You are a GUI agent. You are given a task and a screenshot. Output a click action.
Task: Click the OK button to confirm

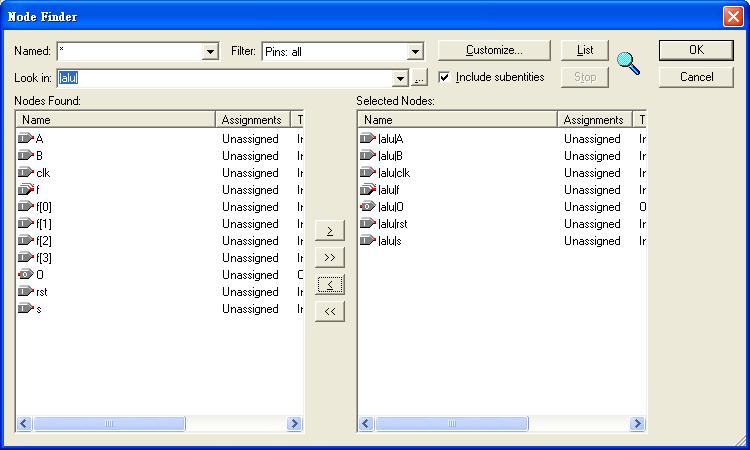696,50
